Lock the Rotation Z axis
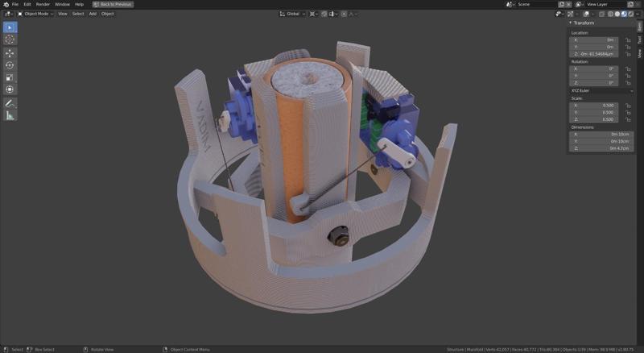The height and width of the screenshot is (353, 644). coord(628,83)
